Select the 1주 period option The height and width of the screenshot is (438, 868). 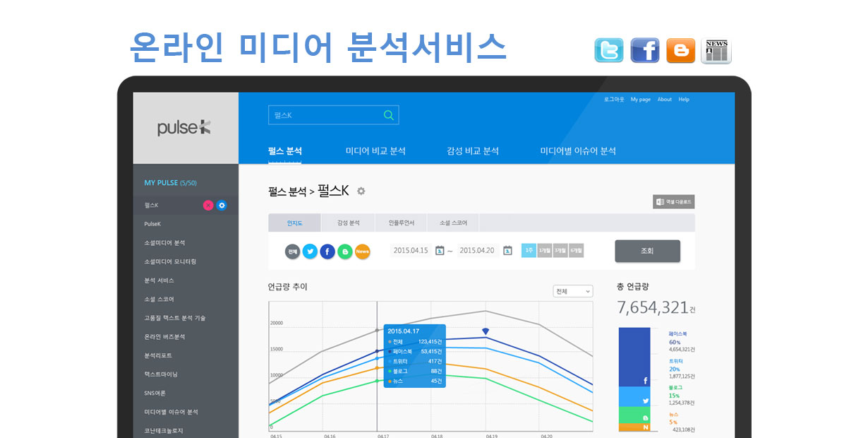[x=529, y=251]
